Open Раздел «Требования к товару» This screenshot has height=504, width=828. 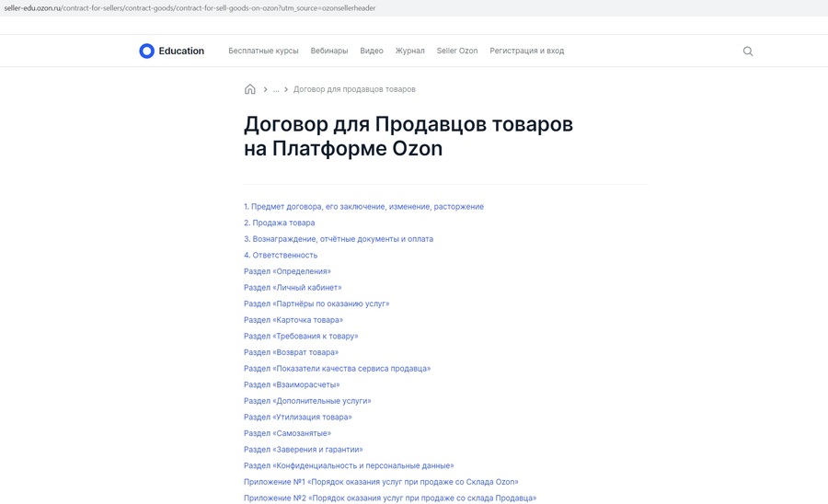(301, 337)
